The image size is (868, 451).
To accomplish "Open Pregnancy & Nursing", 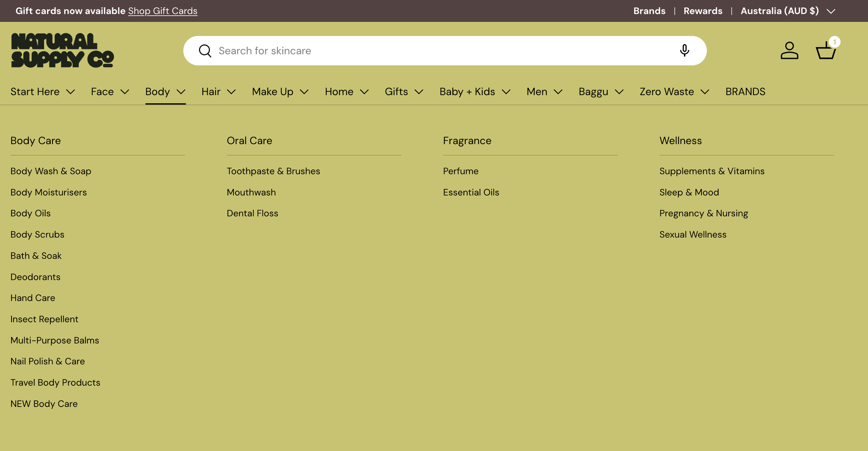I will click(x=703, y=213).
